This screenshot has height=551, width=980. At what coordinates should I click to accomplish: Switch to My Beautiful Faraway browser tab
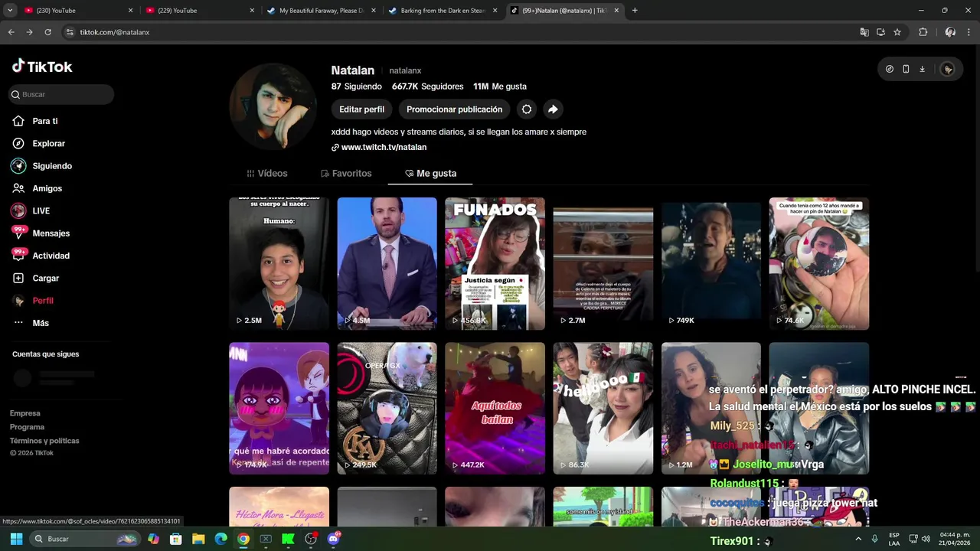[x=321, y=11]
